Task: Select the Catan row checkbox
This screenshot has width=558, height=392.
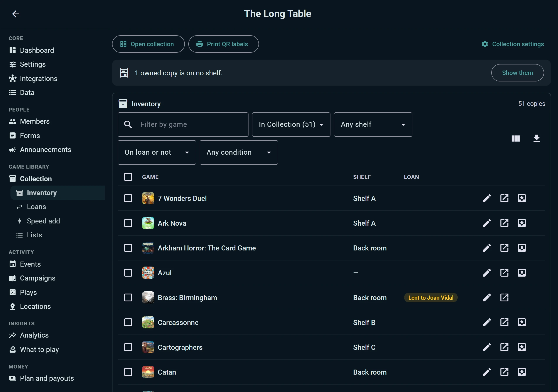Action: pyautogui.click(x=128, y=372)
